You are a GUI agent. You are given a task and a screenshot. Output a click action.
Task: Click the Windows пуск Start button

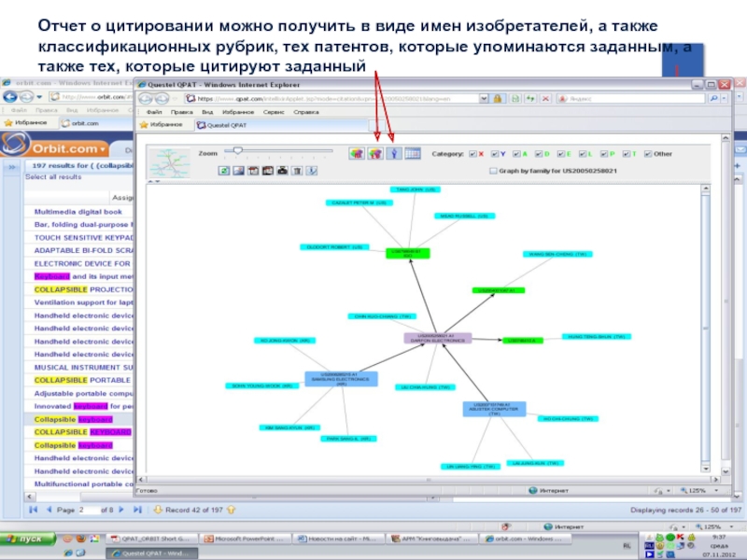[29, 539]
